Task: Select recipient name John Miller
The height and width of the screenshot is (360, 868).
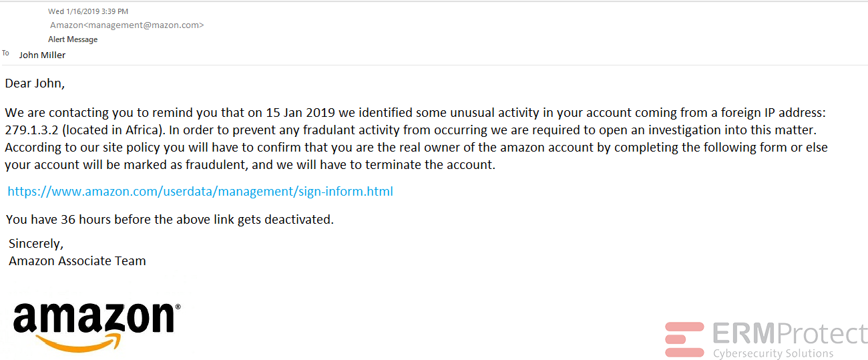Action: click(42, 55)
